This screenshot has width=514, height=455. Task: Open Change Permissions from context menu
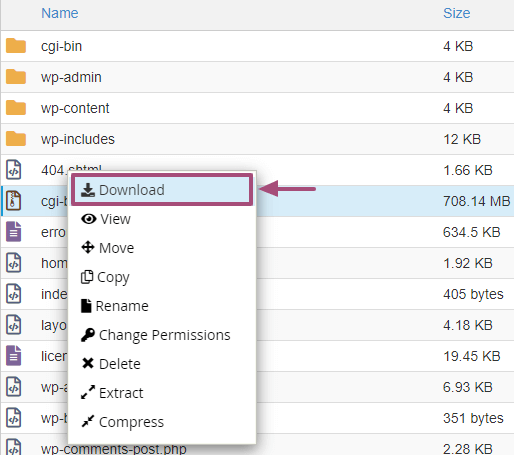[162, 335]
